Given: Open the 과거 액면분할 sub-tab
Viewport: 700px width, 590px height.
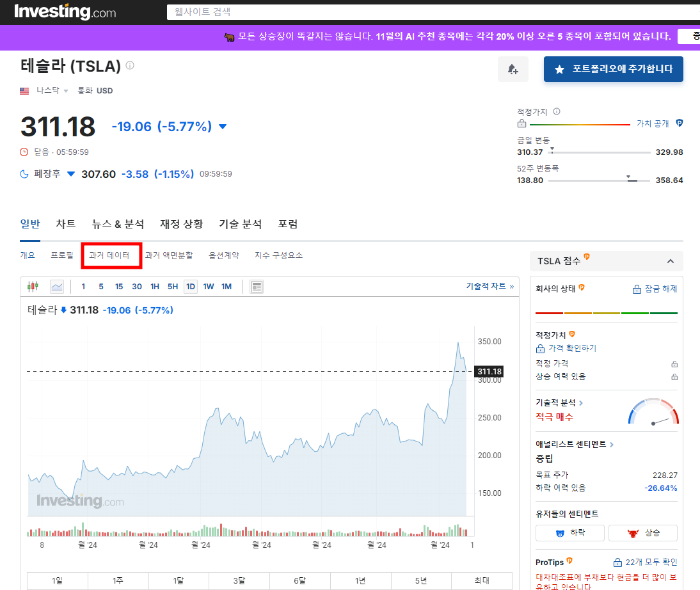Looking at the screenshot, I should [x=169, y=255].
